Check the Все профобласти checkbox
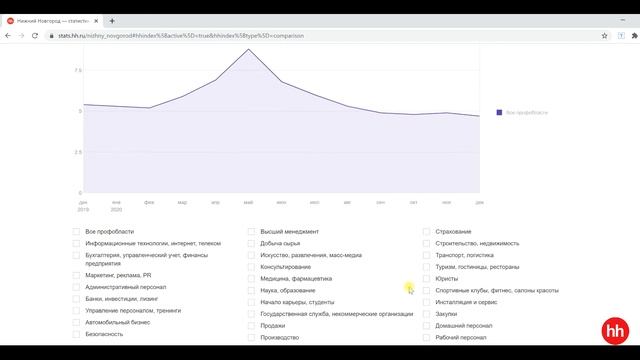This screenshot has width=640, height=360. 76,231
